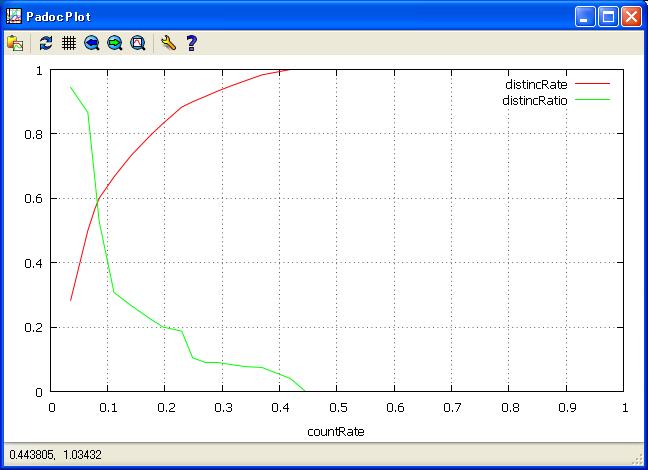
Task: Click the countRate x-axis label
Action: [x=337, y=431]
